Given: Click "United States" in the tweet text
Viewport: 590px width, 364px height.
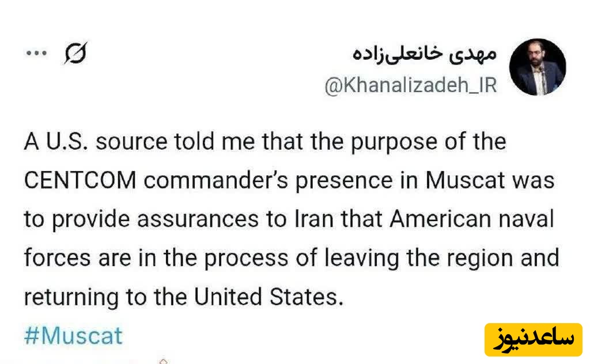Looking at the screenshot, I should 266,297.
